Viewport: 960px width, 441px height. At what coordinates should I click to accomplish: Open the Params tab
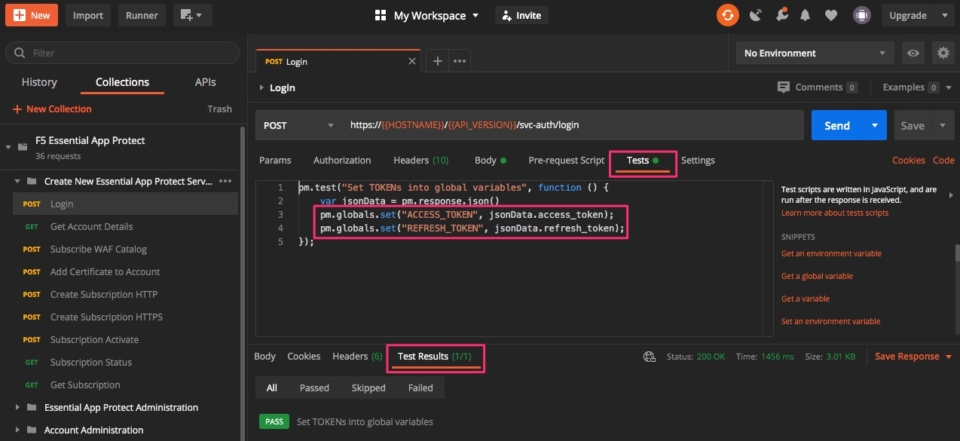click(275, 160)
